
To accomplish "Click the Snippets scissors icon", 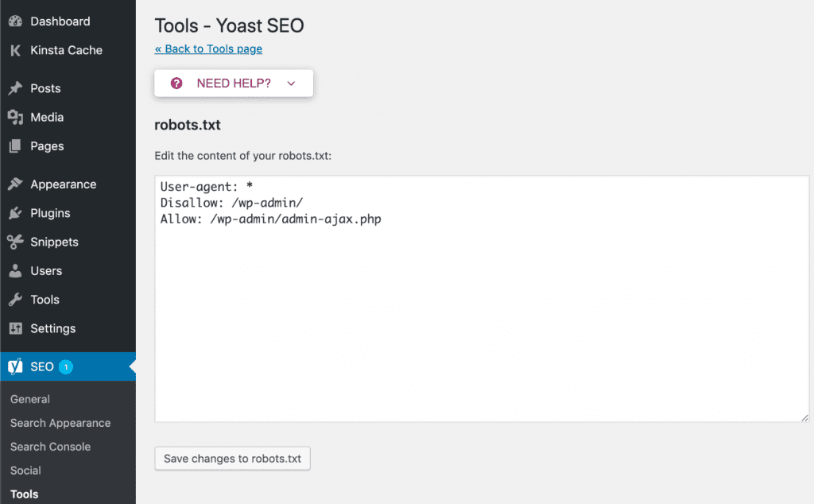I will (15, 242).
